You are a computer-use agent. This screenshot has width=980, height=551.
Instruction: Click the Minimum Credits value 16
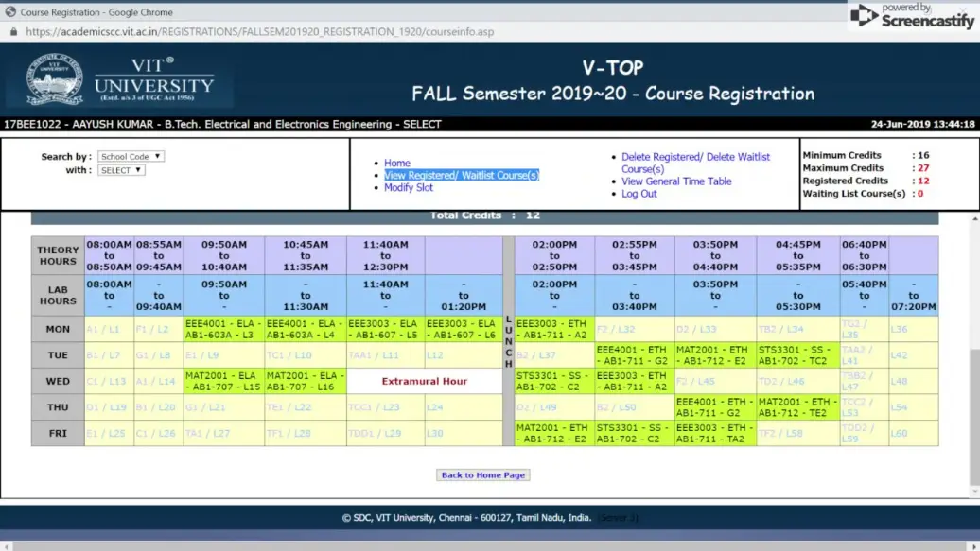point(923,155)
